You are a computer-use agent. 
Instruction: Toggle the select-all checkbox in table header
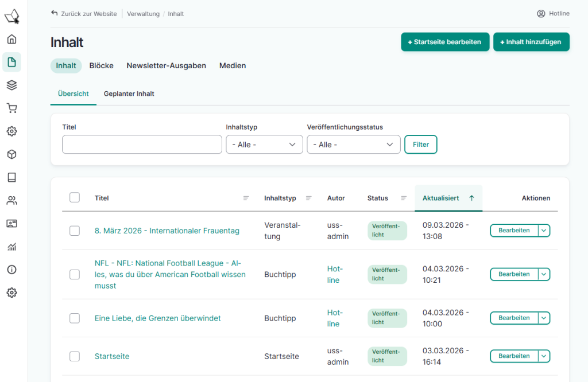pos(75,197)
